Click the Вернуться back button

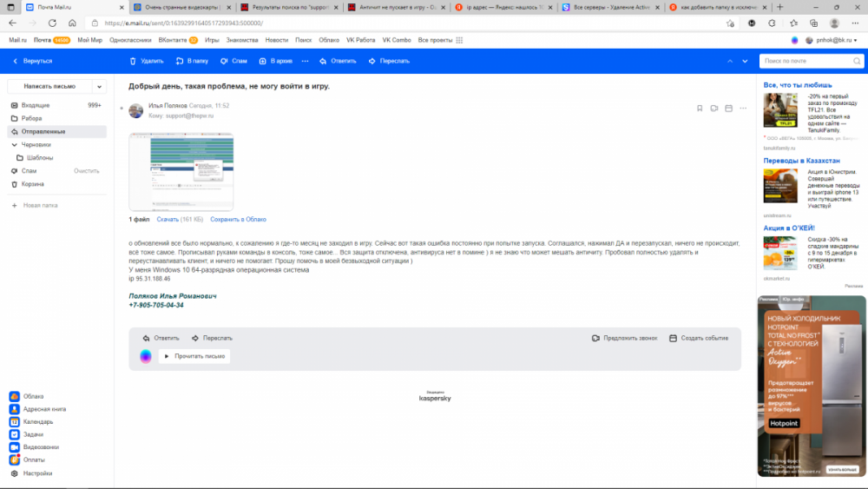[32, 61]
